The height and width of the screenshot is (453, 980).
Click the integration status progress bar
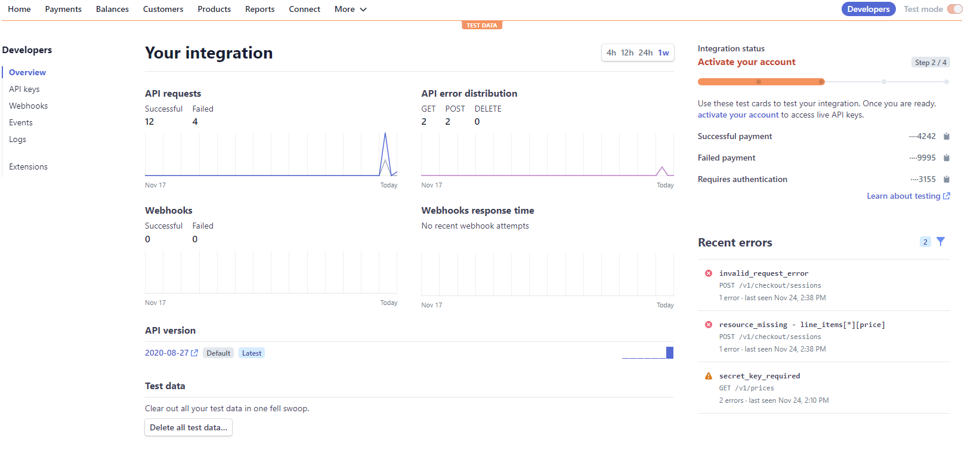pos(823,82)
